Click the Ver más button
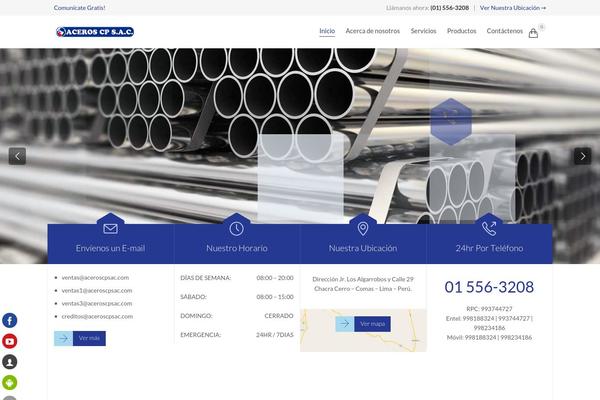Screen dimensions: 600x400 pos(89,338)
